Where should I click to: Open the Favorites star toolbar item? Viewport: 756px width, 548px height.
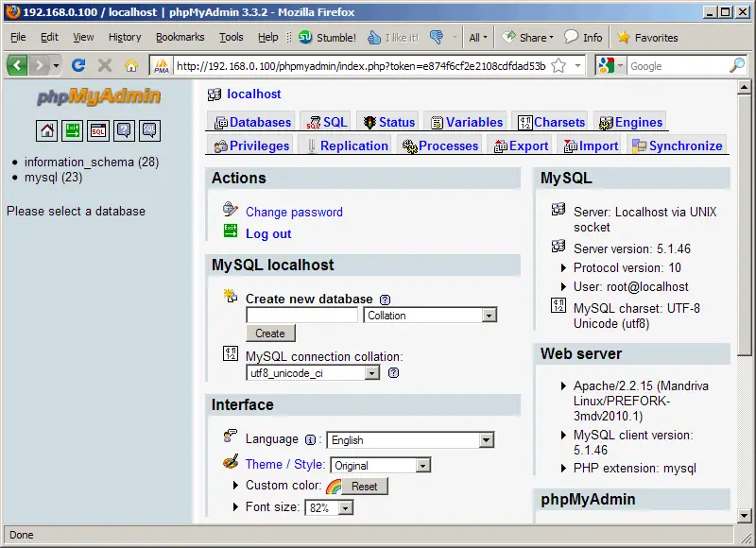[647, 37]
